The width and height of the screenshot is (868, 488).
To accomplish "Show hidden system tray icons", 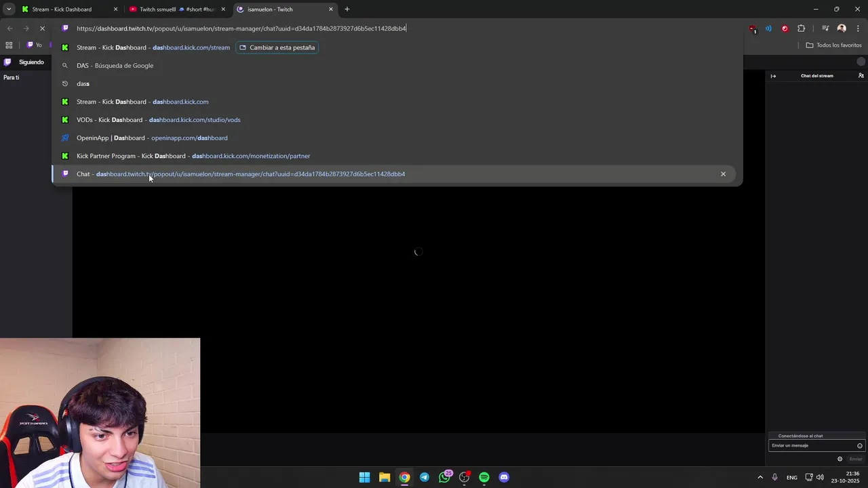I will pos(760,477).
